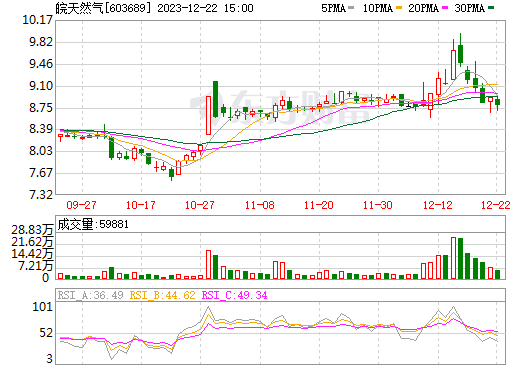Select the 11-30 date label
Screen dimensions: 520x365
click(378, 205)
